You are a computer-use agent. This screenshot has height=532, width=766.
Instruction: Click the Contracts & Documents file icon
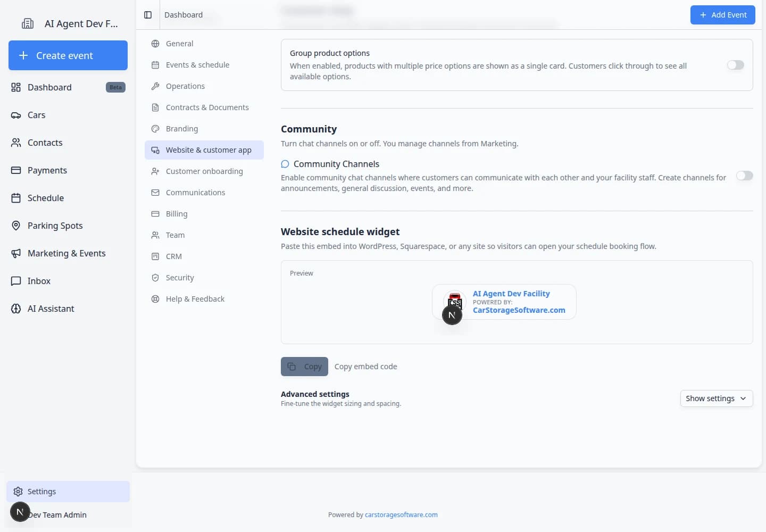[x=155, y=107]
